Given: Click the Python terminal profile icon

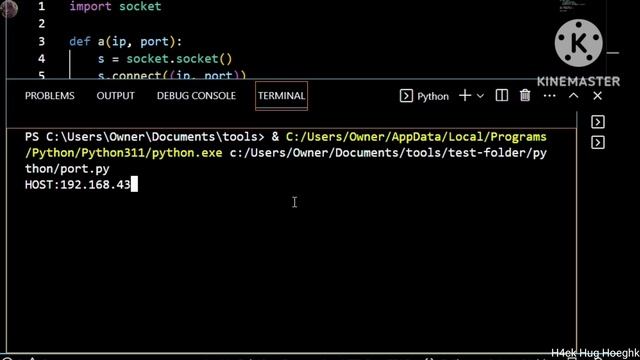Looking at the screenshot, I should pos(406,96).
